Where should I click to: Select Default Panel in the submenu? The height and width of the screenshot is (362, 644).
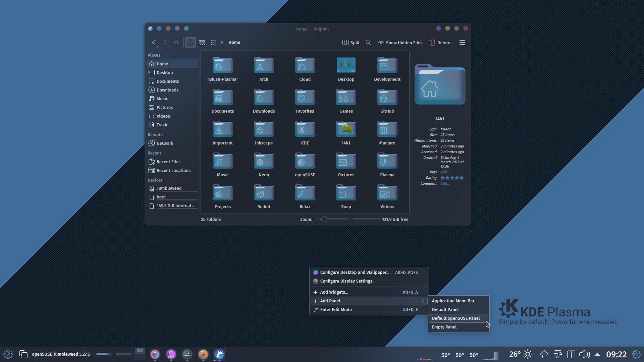pos(459,310)
